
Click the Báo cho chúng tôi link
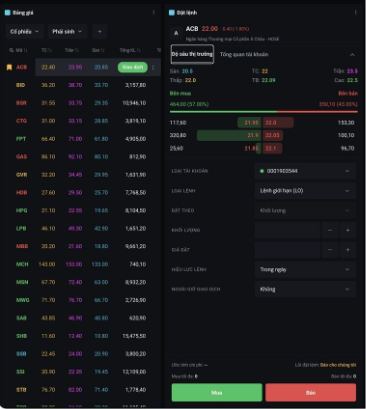click(338, 365)
